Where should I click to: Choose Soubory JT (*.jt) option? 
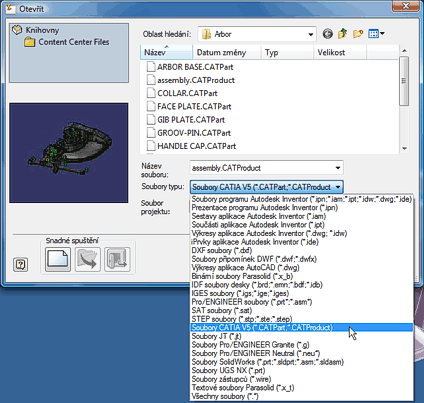[302, 336]
